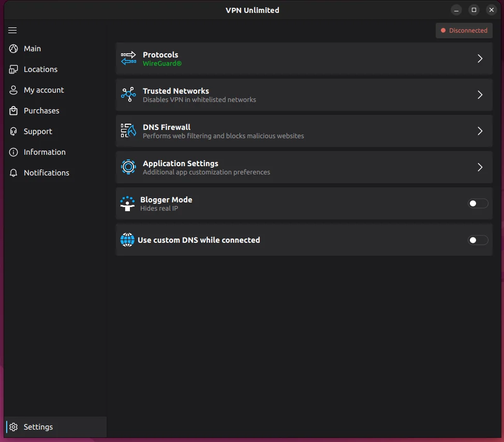
Task: Expand DNS Firewall using chevron
Action: pyautogui.click(x=480, y=131)
